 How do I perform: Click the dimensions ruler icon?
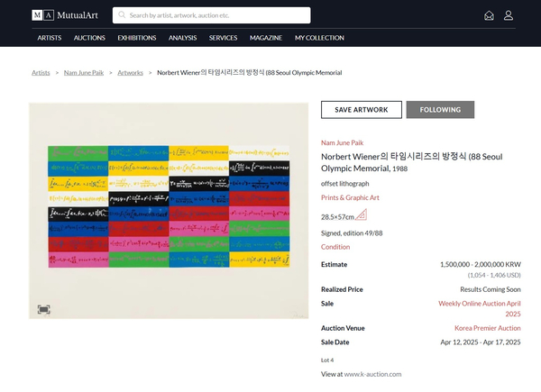point(361,214)
